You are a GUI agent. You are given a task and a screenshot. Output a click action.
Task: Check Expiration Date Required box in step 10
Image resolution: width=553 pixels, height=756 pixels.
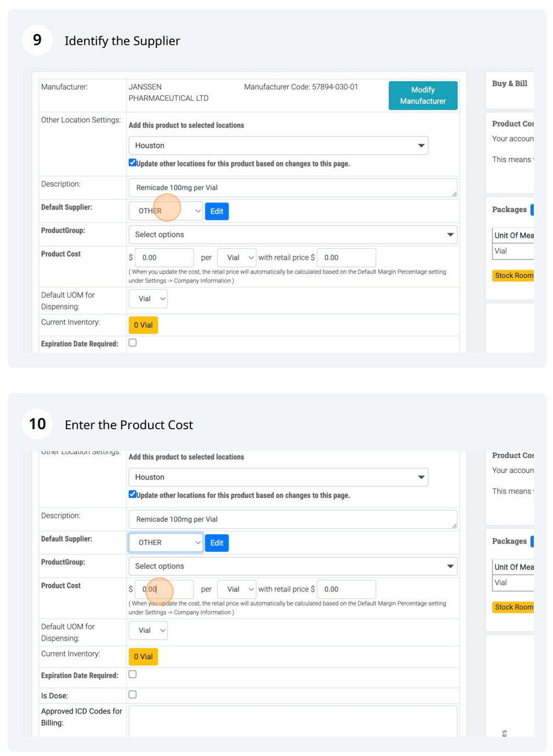[x=133, y=675]
